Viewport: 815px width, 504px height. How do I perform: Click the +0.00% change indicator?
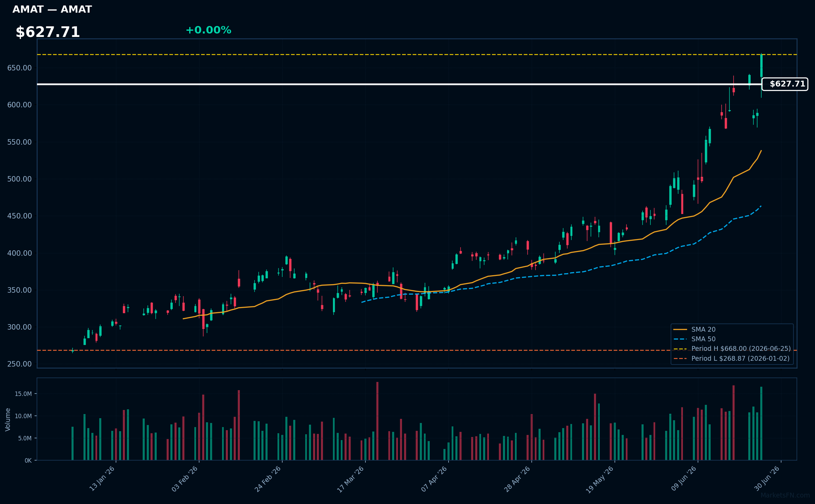point(208,30)
